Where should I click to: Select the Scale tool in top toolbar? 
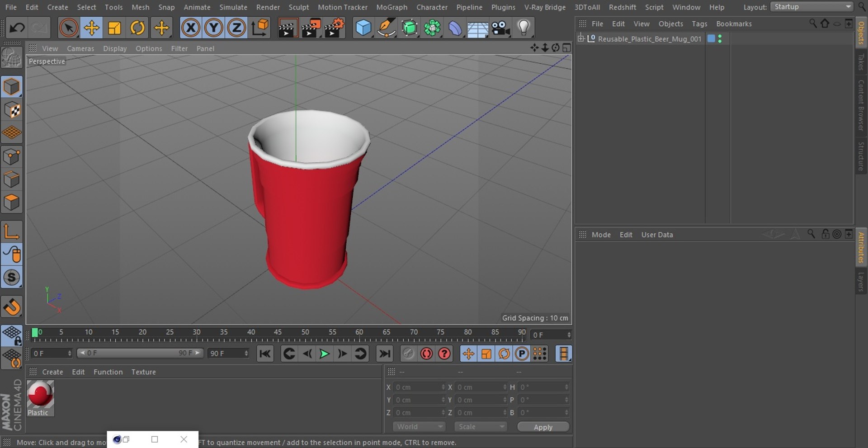(x=114, y=28)
